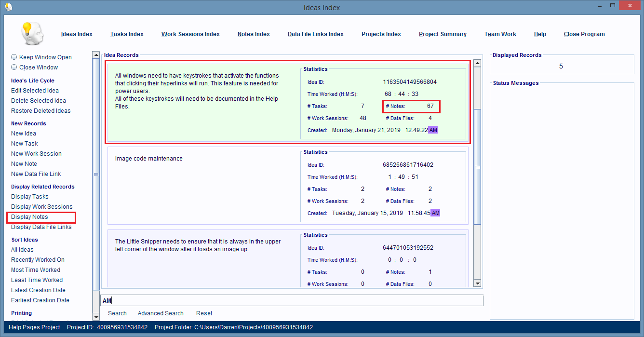Viewport: 644px width, 337px height.
Task: Create a New Task
Action: click(25, 144)
